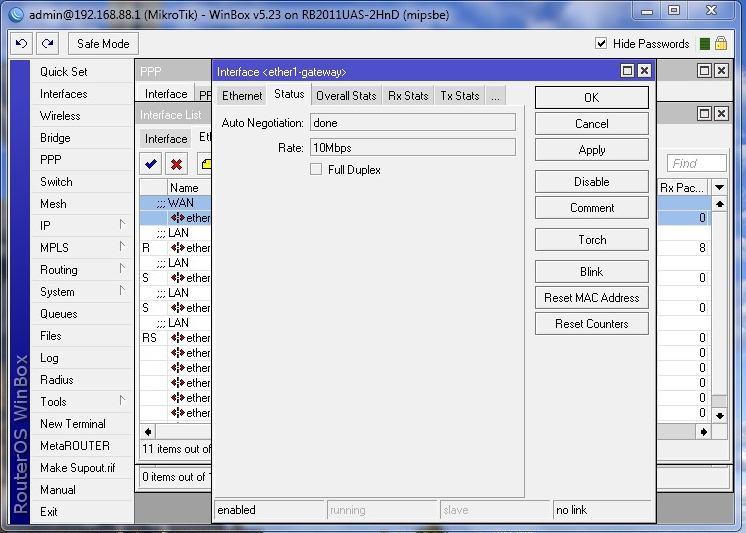Close the Interface List window
Screen dimensions: 746x533
tap(721, 113)
